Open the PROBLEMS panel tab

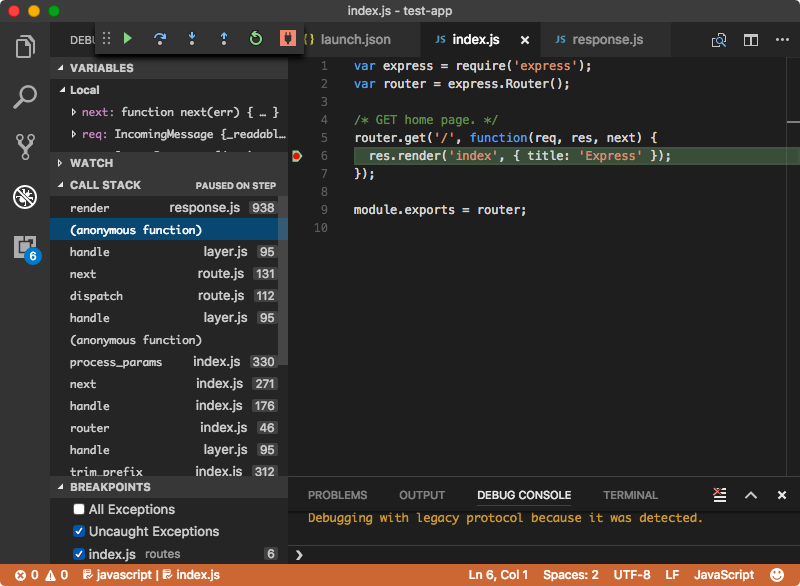[x=337, y=495]
